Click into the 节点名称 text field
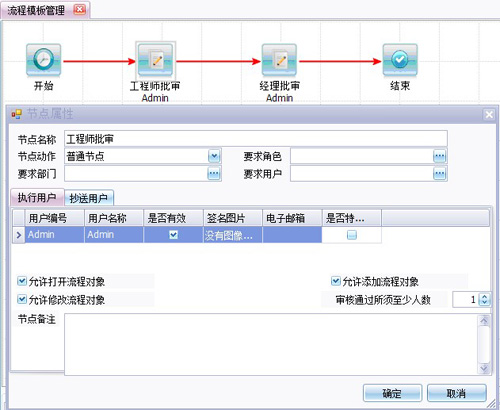The height and width of the screenshot is (410, 500). pyautogui.click(x=256, y=139)
